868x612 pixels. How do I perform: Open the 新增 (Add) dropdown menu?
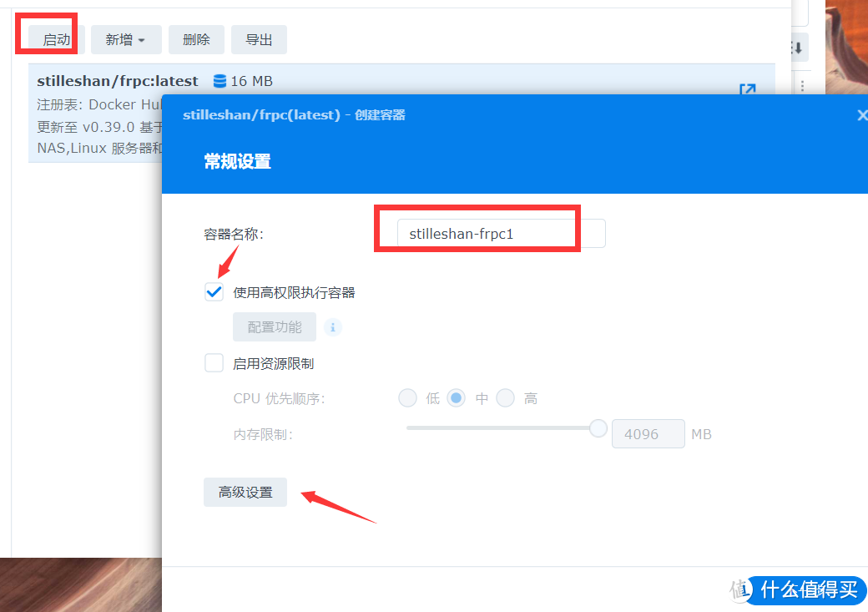tap(125, 40)
